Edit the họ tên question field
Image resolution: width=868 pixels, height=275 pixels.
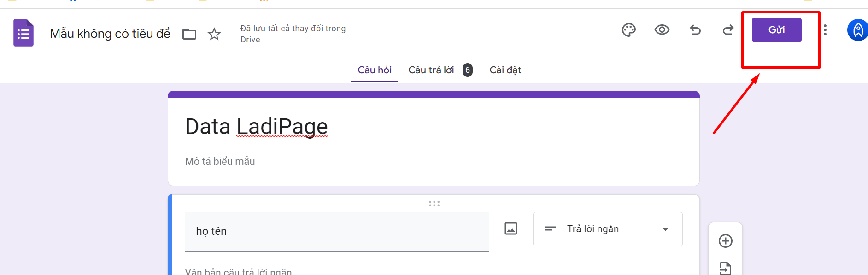coord(337,231)
